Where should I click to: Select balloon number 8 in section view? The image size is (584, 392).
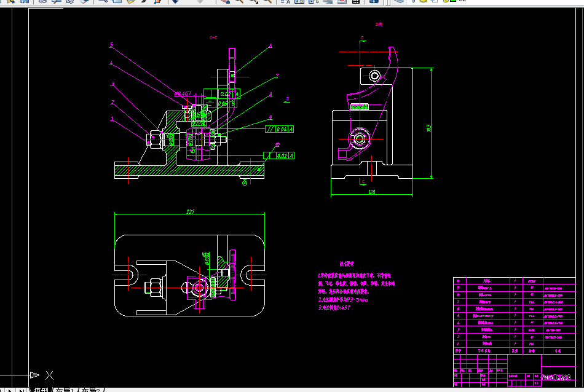click(270, 95)
